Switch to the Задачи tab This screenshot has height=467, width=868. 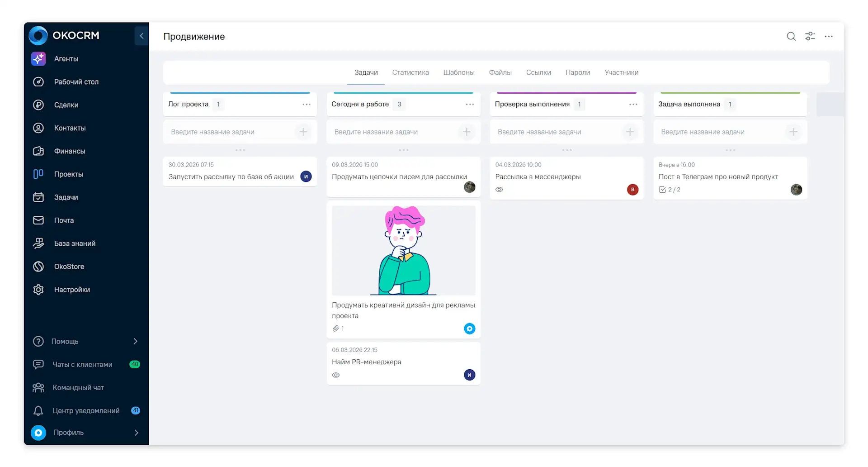[x=366, y=72]
